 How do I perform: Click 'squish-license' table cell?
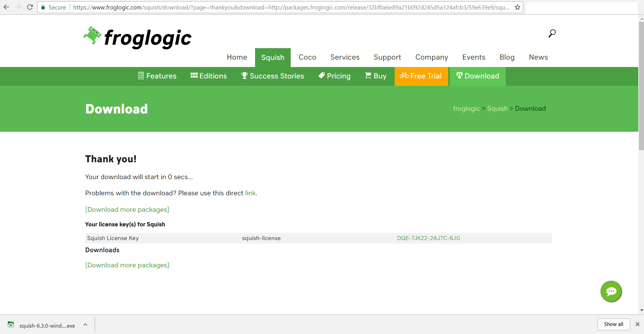(261, 238)
